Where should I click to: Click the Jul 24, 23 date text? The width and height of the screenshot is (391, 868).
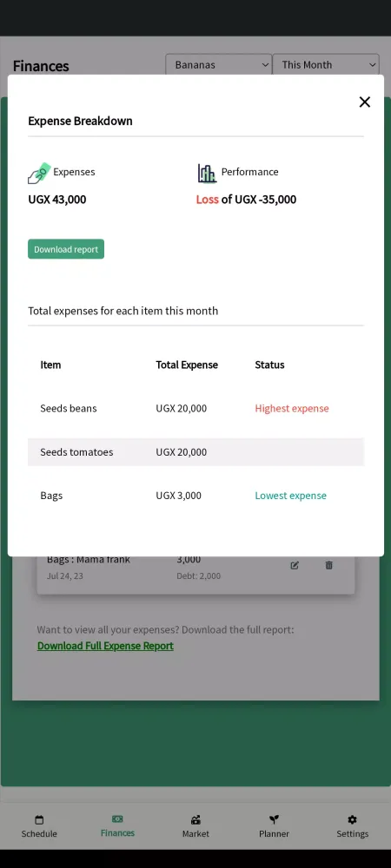[65, 575]
